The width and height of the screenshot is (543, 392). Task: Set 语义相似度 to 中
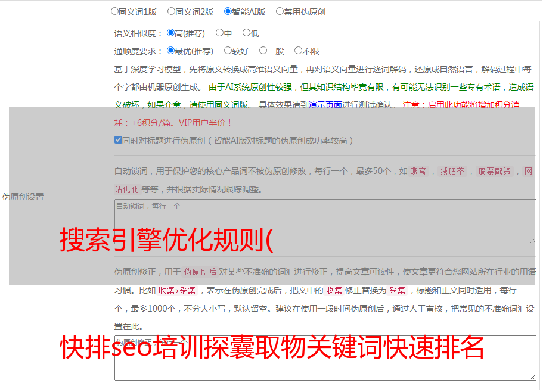tap(219, 33)
